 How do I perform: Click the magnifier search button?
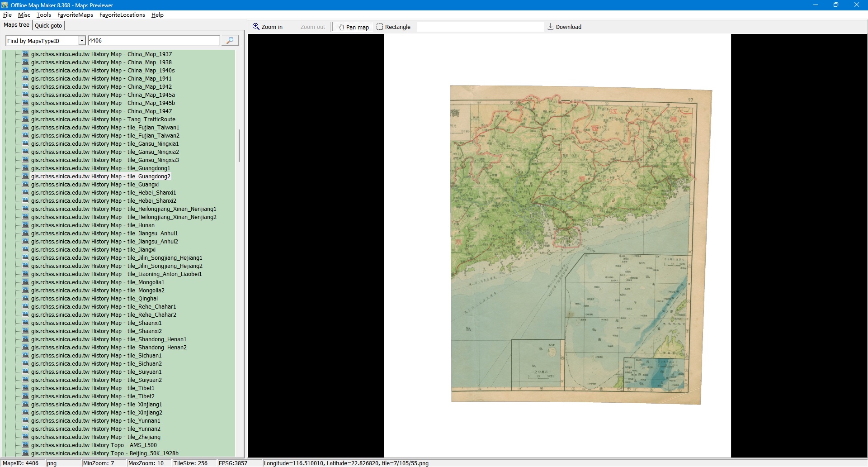[x=230, y=41]
